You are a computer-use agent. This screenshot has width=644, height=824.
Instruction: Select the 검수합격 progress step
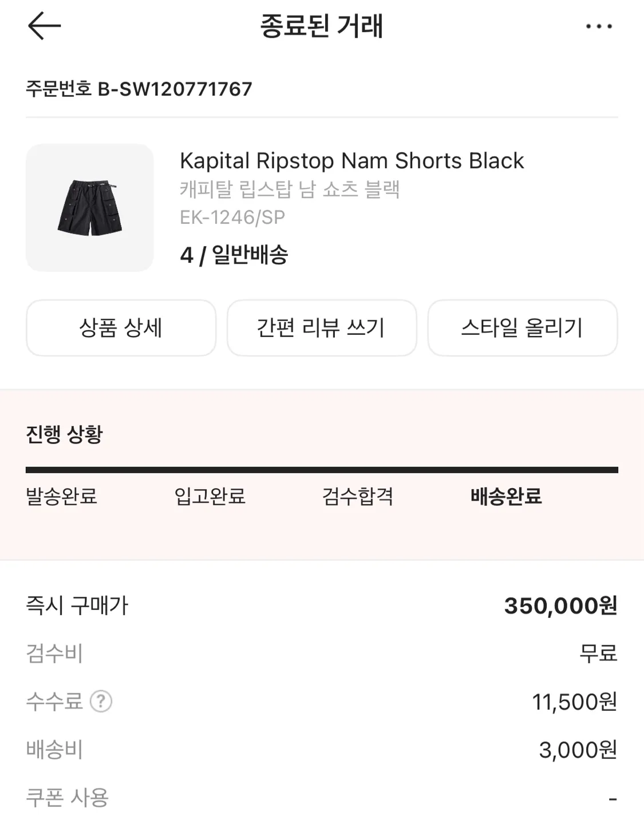(x=358, y=496)
